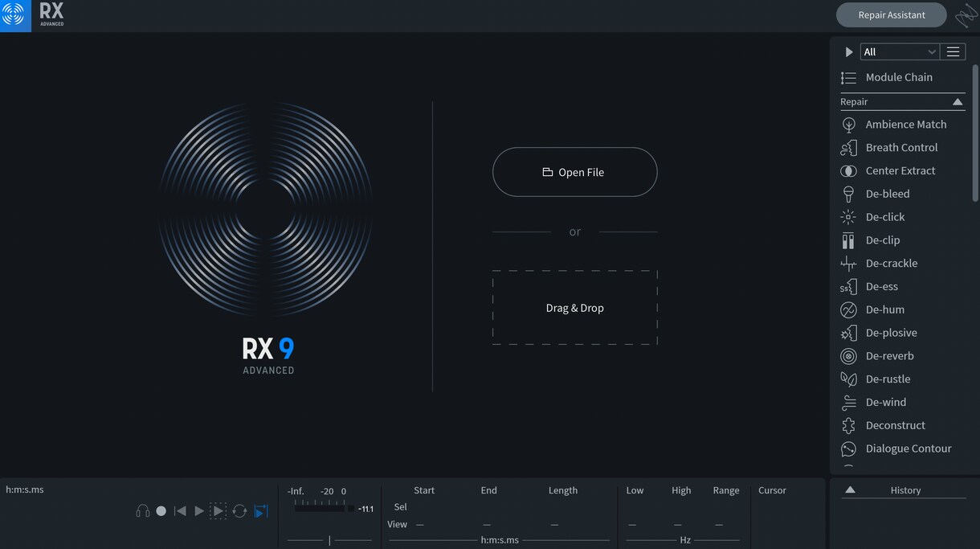Viewport: 980px width, 549px height.
Task: Rewind to the start
Action: pos(180,511)
